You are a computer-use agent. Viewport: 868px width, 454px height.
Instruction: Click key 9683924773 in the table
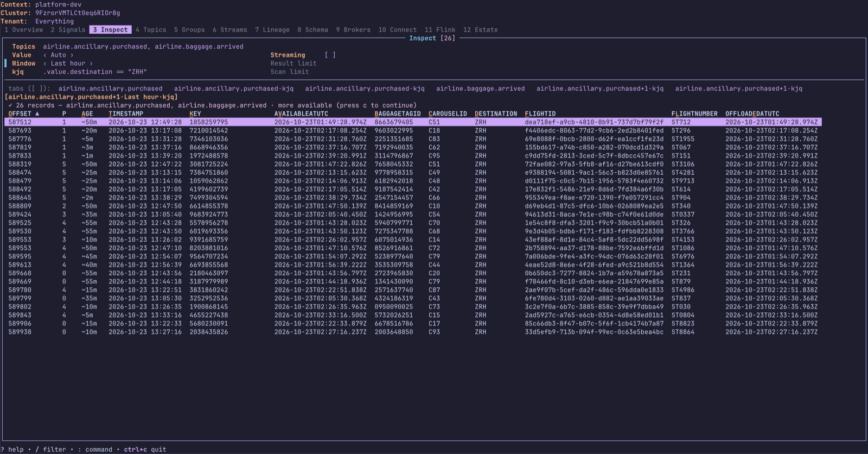(x=209, y=215)
